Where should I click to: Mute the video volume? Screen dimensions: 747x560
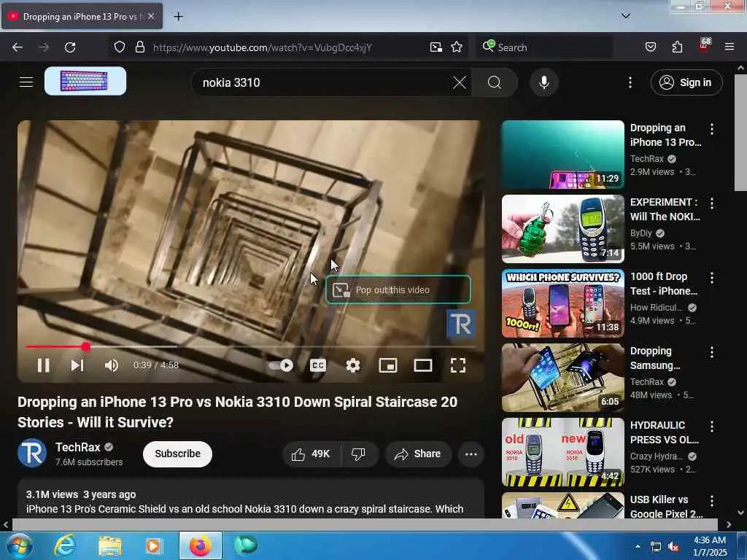(x=112, y=365)
